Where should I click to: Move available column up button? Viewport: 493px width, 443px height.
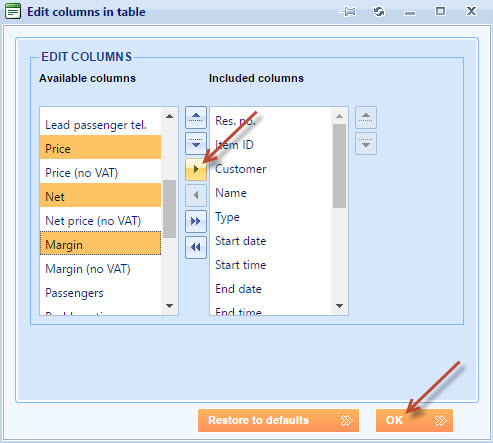[196, 117]
